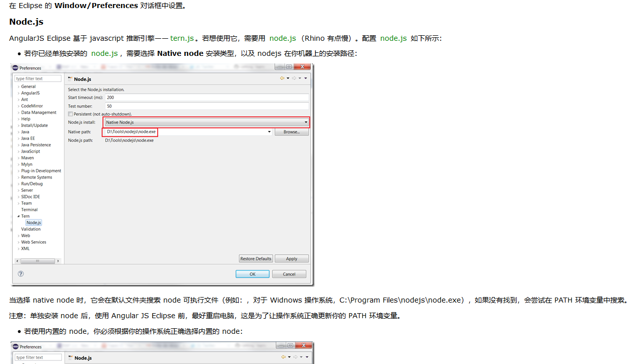Select Mylyn in the preferences tree

(x=27, y=165)
